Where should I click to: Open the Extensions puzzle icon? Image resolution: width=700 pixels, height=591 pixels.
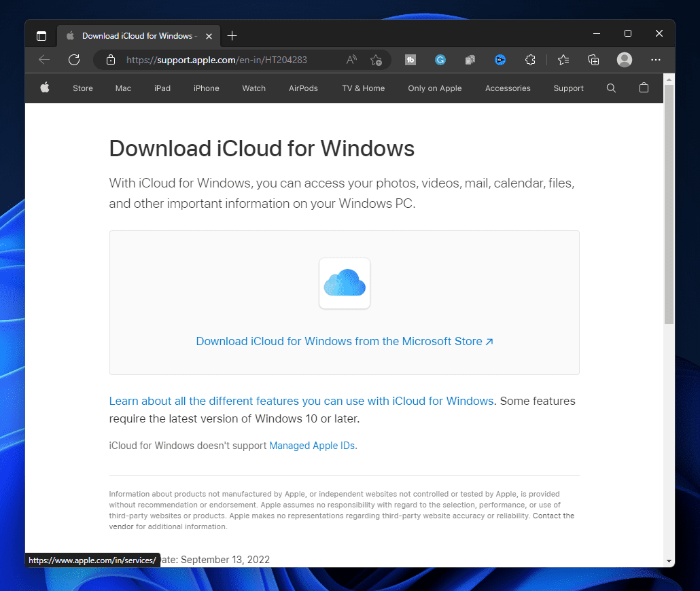530,60
